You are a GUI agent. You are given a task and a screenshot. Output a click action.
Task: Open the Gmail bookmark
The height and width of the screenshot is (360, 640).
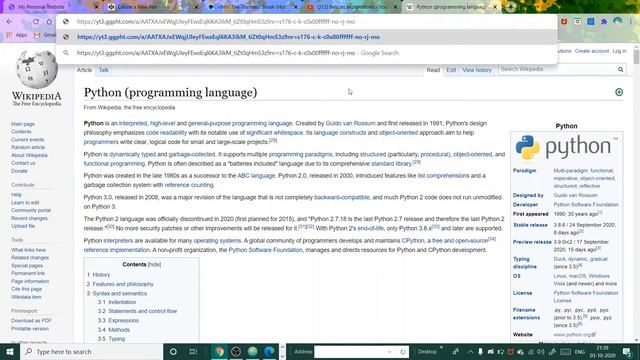pyautogui.click(x=45, y=35)
